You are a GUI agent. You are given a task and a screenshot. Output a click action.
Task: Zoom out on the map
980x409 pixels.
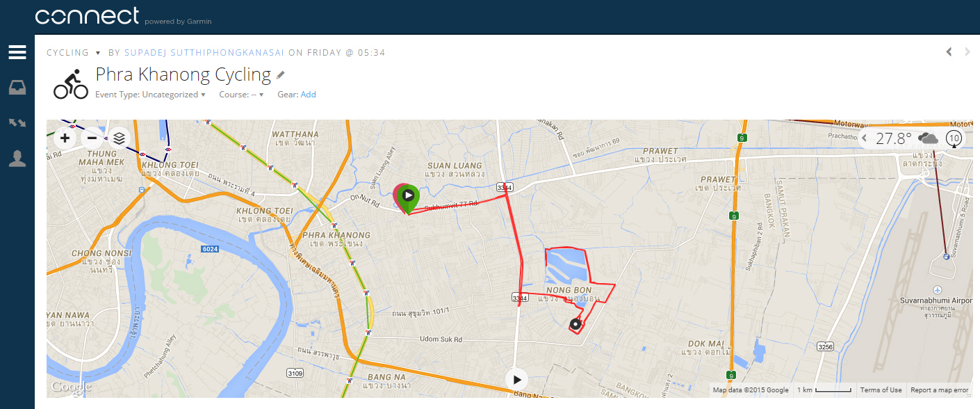click(92, 138)
